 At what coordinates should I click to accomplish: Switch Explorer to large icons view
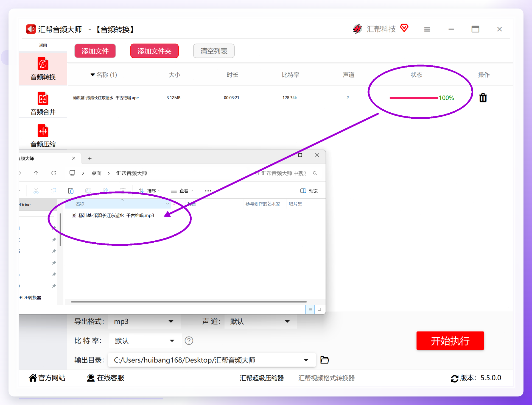[x=319, y=309]
